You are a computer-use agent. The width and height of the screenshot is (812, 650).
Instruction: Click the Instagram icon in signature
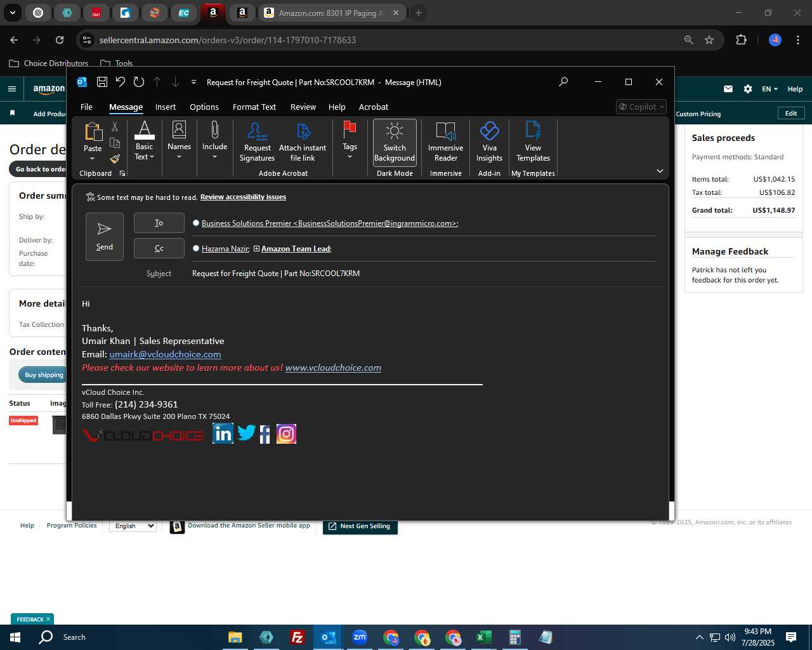(286, 434)
